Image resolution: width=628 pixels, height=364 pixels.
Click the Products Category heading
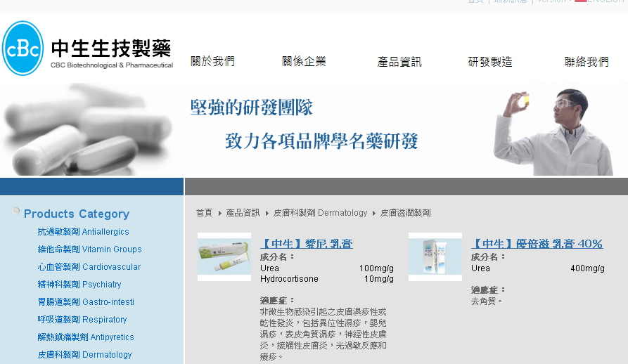tap(77, 214)
